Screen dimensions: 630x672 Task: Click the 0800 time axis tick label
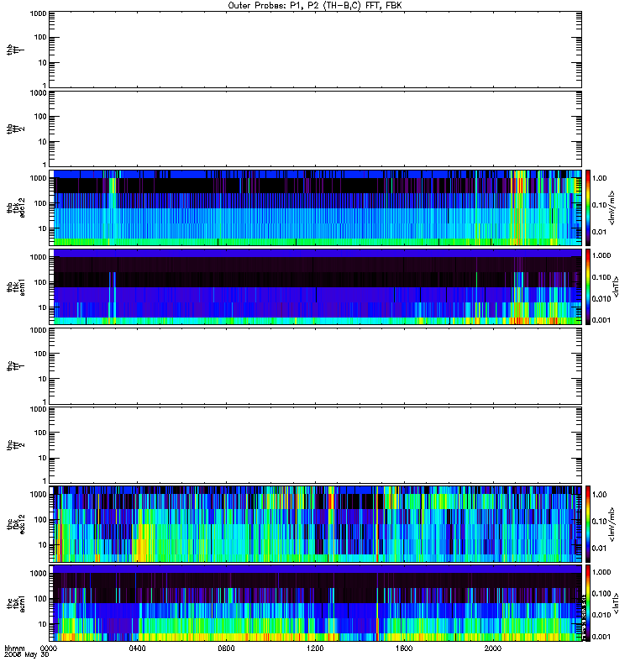pos(226,648)
